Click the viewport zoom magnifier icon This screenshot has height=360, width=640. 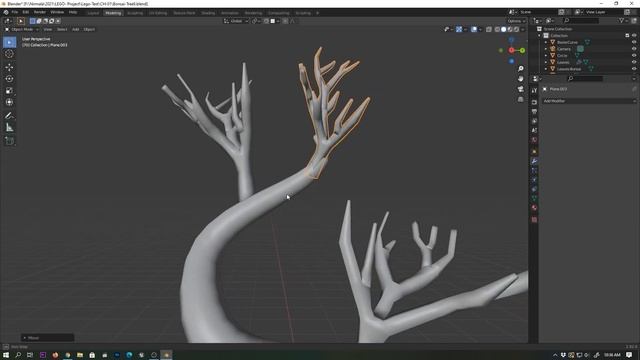(x=520, y=69)
